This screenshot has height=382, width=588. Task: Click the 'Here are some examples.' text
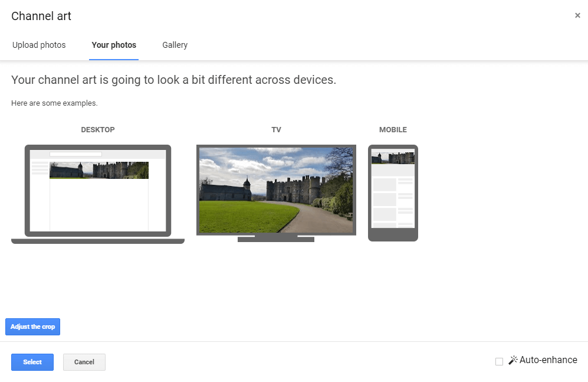click(54, 103)
